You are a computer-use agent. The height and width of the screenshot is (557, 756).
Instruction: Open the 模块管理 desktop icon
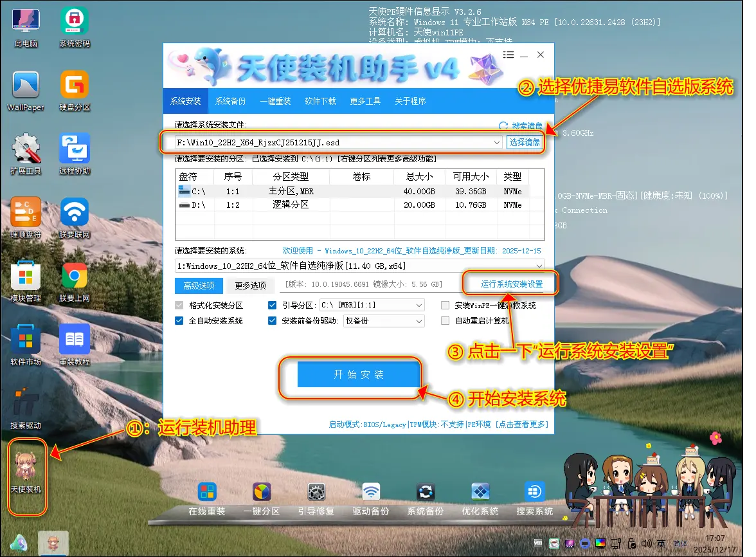[x=26, y=282]
